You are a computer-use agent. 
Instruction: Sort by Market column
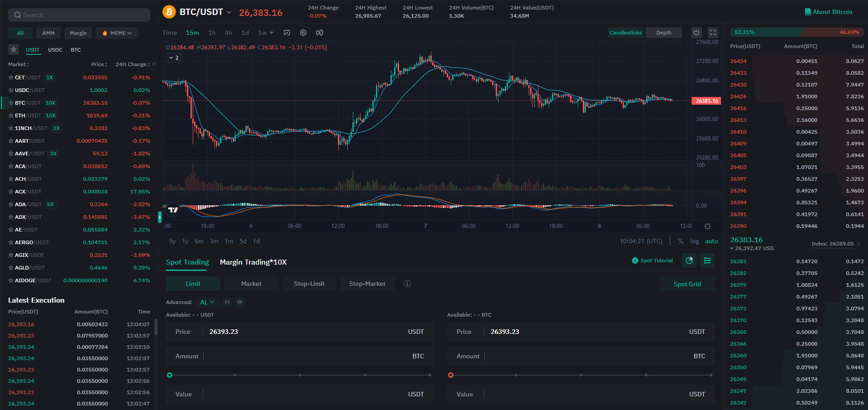pyautogui.click(x=19, y=64)
